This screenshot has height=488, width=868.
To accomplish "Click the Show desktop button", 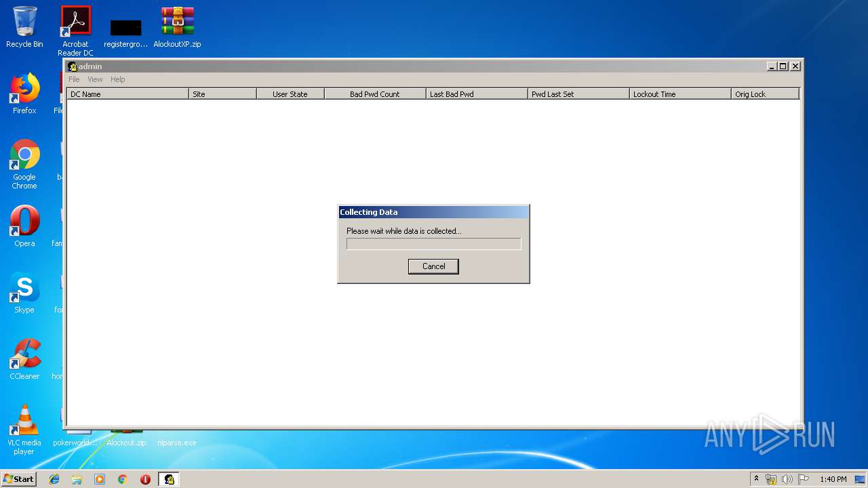I will pyautogui.click(x=861, y=479).
